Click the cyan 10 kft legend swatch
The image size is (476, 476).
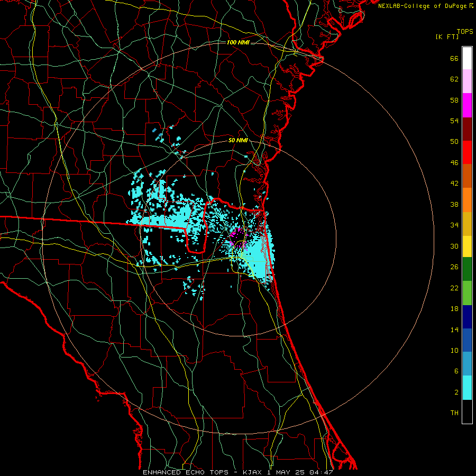tap(467, 388)
